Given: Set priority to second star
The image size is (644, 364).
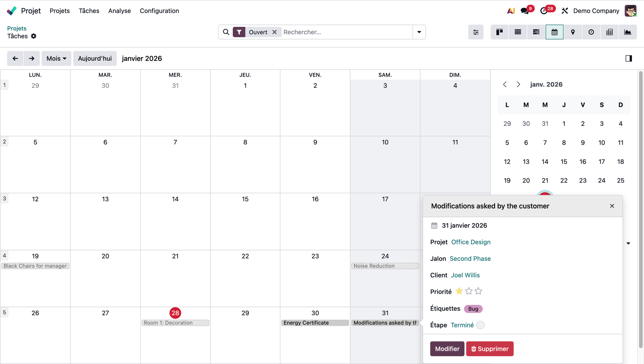Looking at the screenshot, I should click(469, 291).
